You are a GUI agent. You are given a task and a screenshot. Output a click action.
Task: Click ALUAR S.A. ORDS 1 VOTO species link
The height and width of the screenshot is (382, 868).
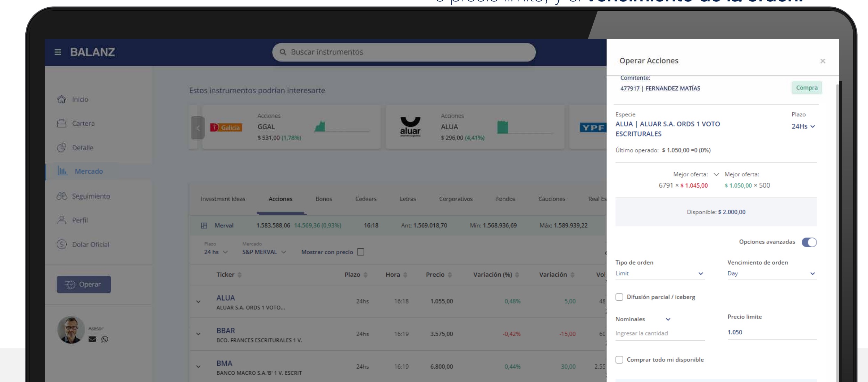tap(668, 129)
